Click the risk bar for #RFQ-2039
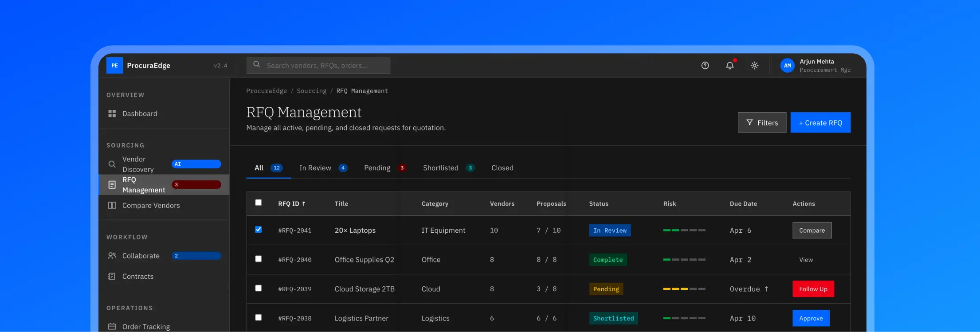980x332 pixels. [x=684, y=289]
